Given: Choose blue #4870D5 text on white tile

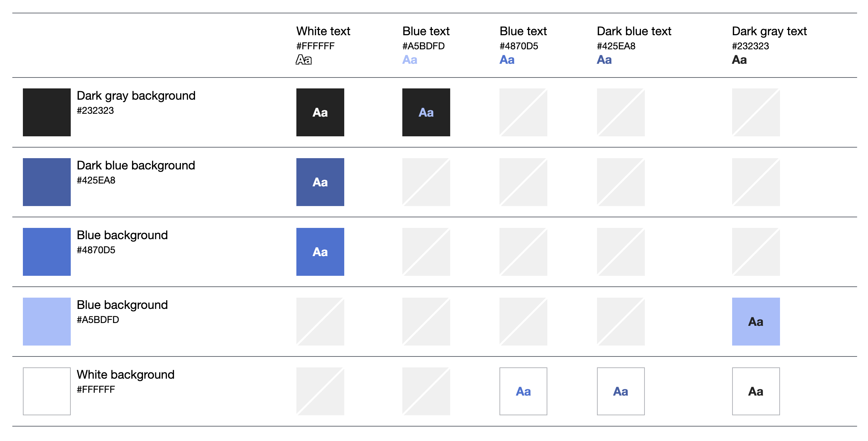Looking at the screenshot, I should pos(523,391).
